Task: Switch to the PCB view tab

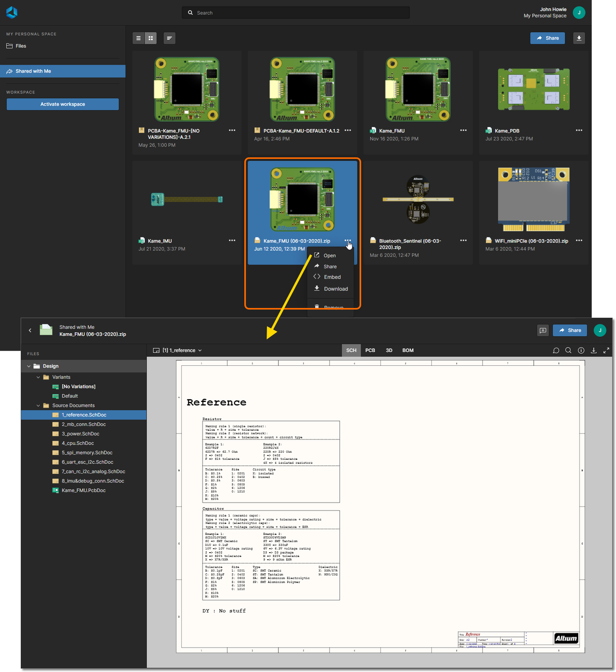Action: pos(370,351)
